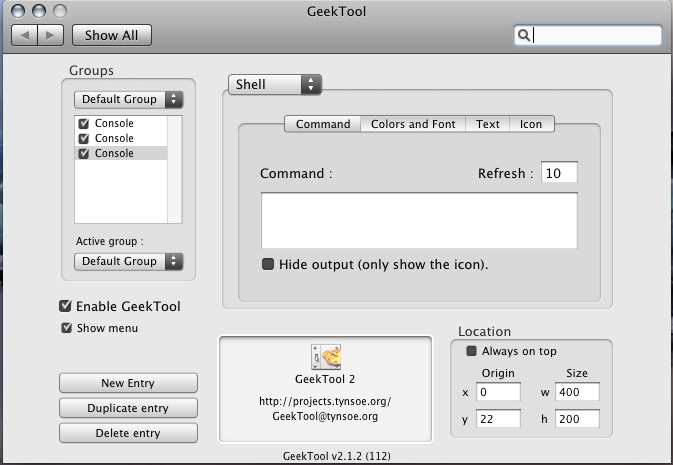Click the Show All button
This screenshot has width=673, height=465.
point(112,35)
